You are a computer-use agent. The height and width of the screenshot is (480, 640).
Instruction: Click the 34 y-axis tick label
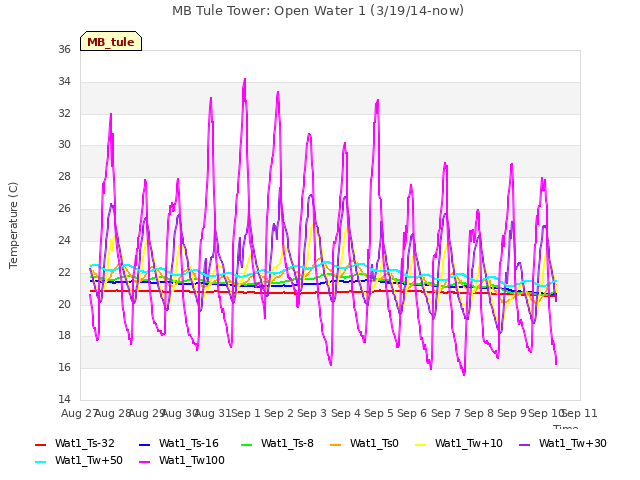pos(64,81)
